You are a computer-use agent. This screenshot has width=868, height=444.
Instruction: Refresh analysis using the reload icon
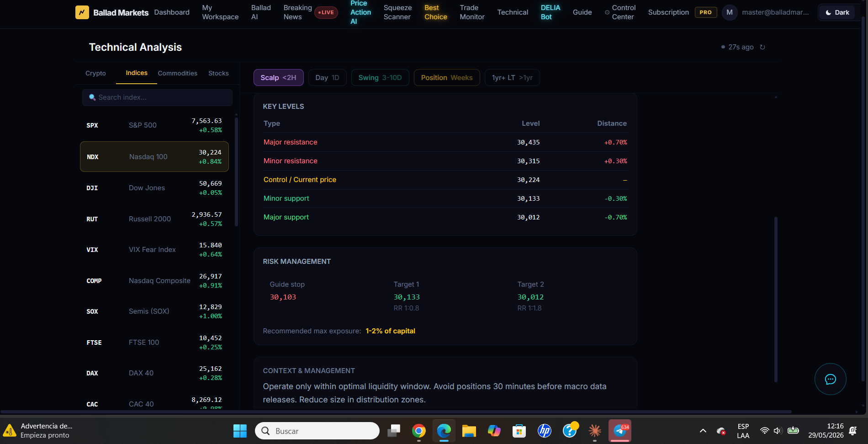point(762,47)
